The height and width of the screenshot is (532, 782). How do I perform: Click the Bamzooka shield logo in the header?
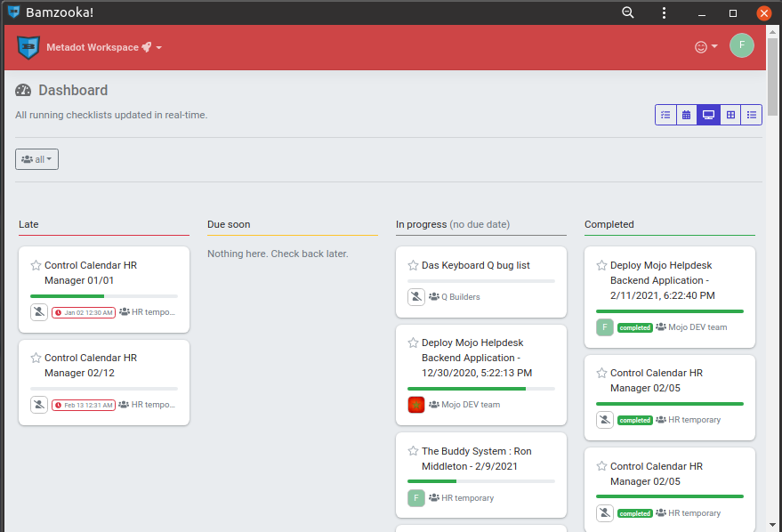click(x=27, y=46)
